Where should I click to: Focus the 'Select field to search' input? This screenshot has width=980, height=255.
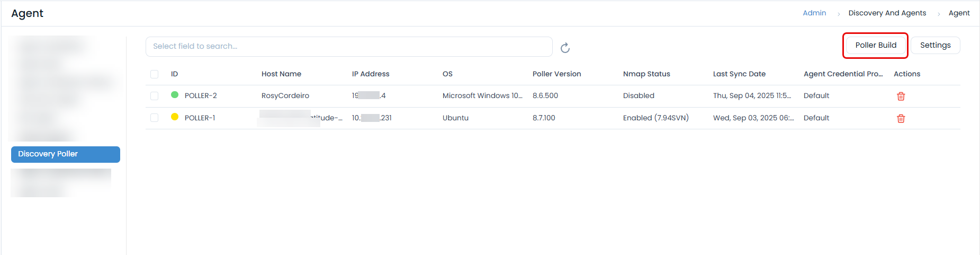point(348,47)
